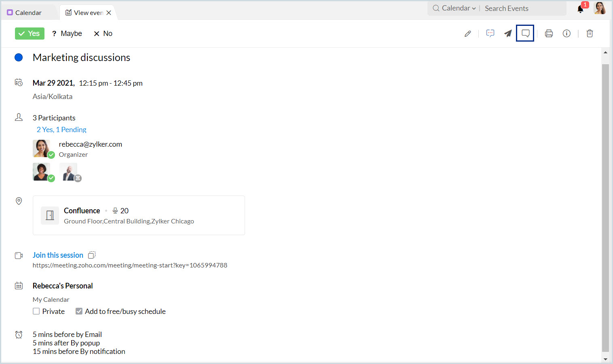Enable the Private checkbox
The height and width of the screenshot is (364, 613).
click(36, 311)
